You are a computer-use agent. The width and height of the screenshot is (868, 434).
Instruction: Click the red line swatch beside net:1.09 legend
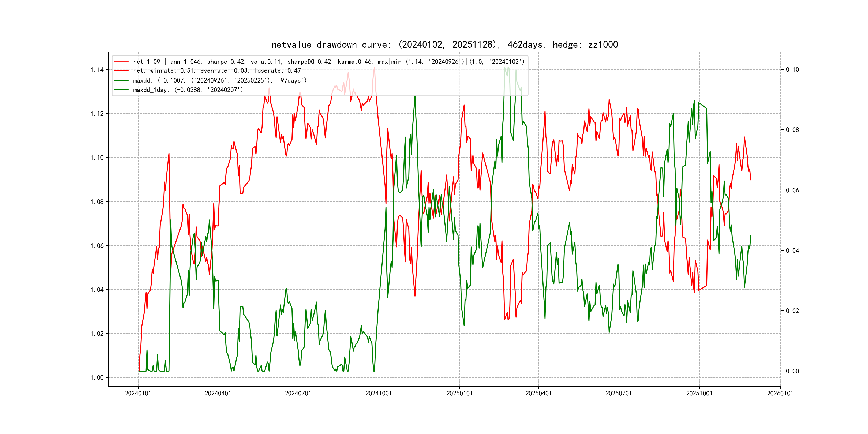click(x=121, y=62)
